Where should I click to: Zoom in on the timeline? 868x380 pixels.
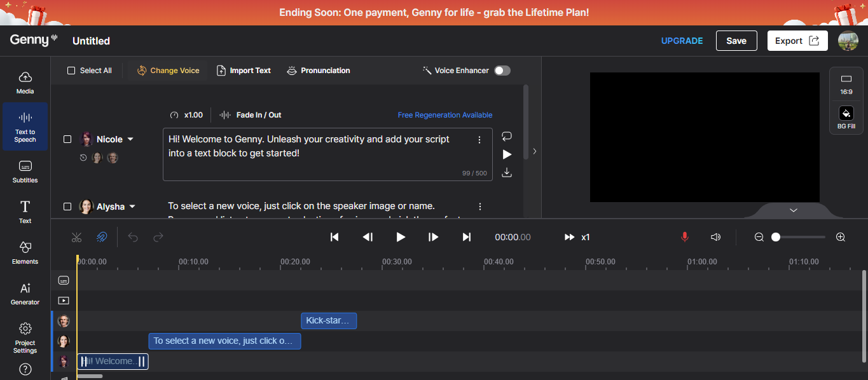pos(840,237)
